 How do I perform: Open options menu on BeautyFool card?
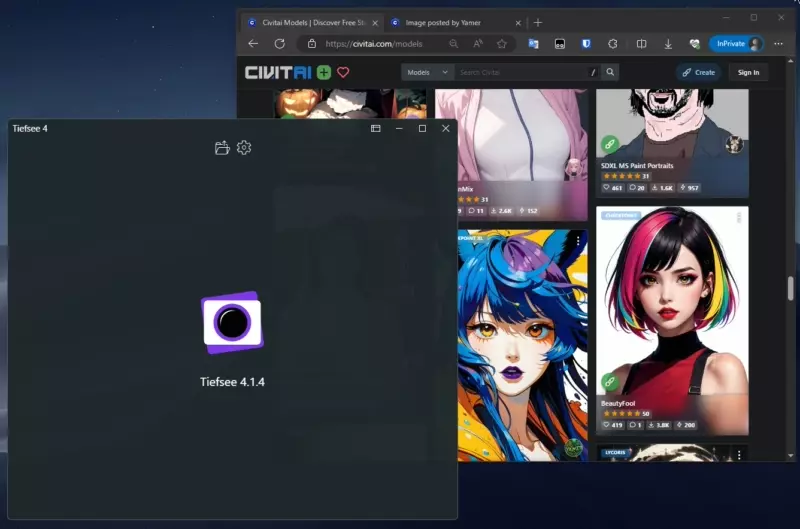point(739,218)
